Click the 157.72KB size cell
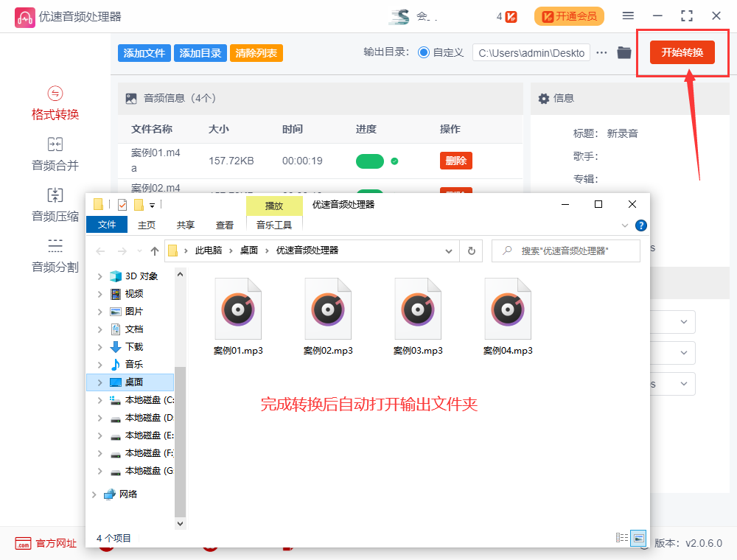Viewport: 737px width, 560px height. (231, 161)
